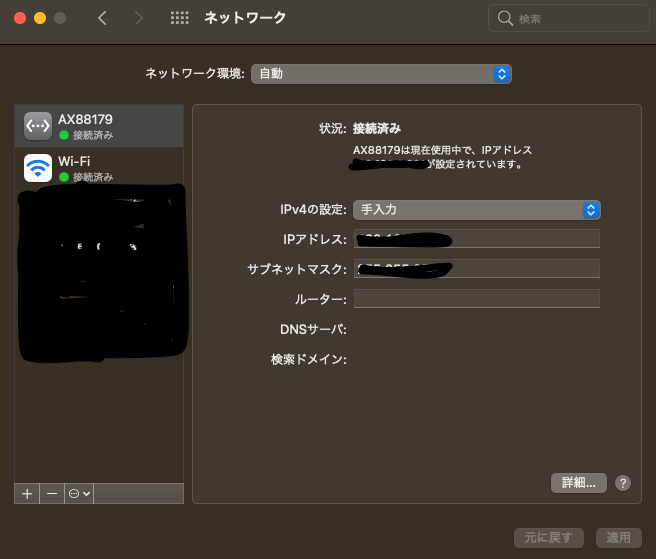Click the サブネットマスク input field
This screenshot has height=559, width=656.
pos(477,269)
